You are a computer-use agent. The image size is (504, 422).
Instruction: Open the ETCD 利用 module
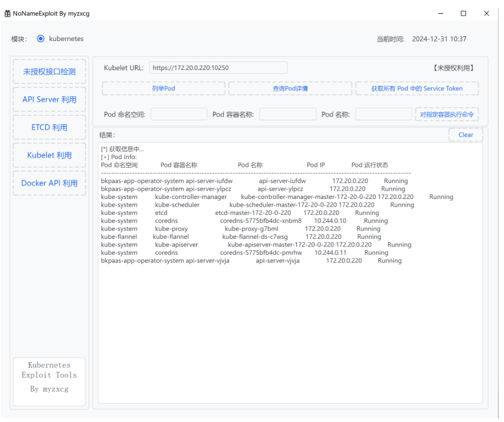(50, 127)
